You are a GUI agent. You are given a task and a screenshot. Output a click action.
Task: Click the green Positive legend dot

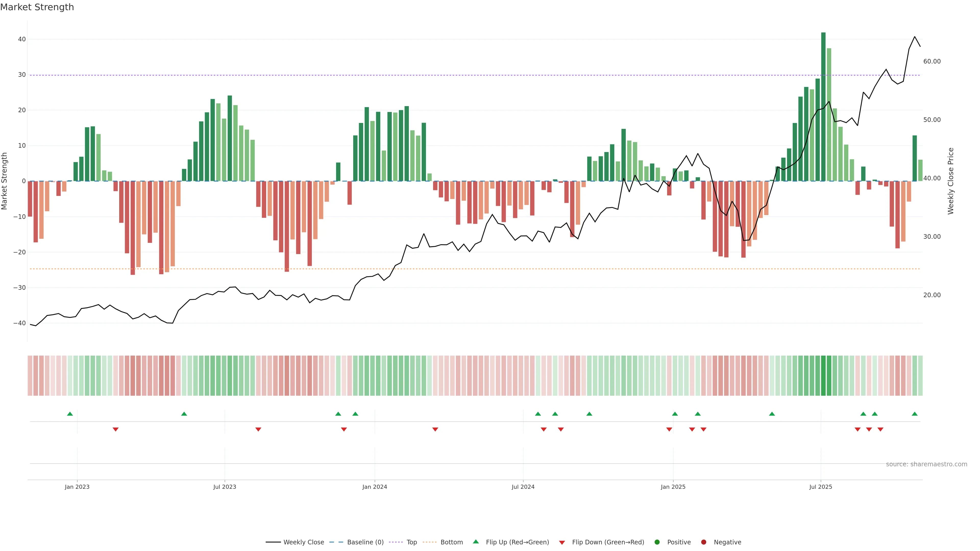pyautogui.click(x=657, y=542)
